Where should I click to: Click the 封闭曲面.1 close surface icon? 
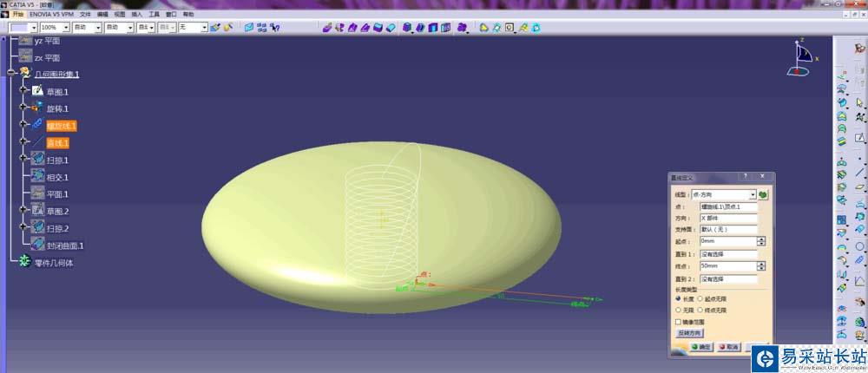37,245
